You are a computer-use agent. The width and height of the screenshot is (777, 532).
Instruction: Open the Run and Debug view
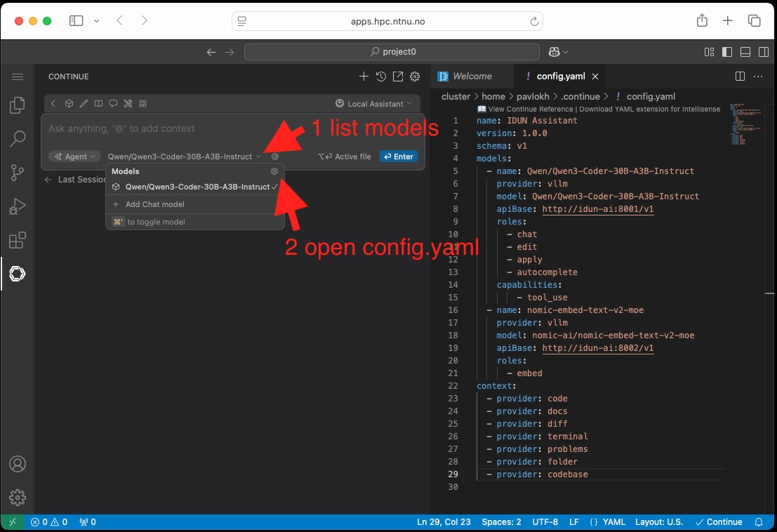click(x=18, y=206)
